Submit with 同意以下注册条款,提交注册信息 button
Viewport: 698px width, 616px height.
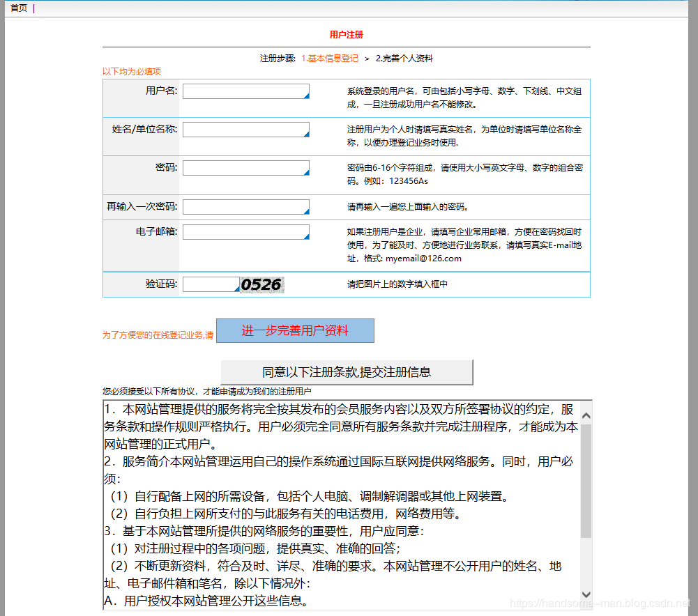tap(347, 372)
